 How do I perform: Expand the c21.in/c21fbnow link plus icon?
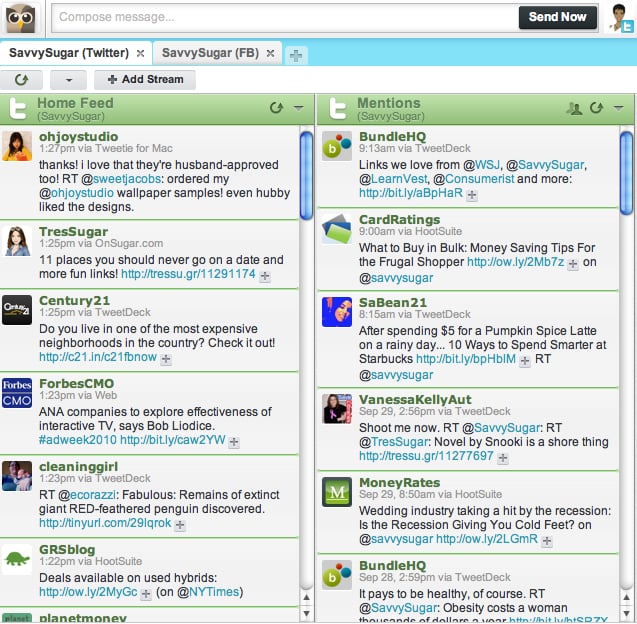pyautogui.click(x=166, y=359)
